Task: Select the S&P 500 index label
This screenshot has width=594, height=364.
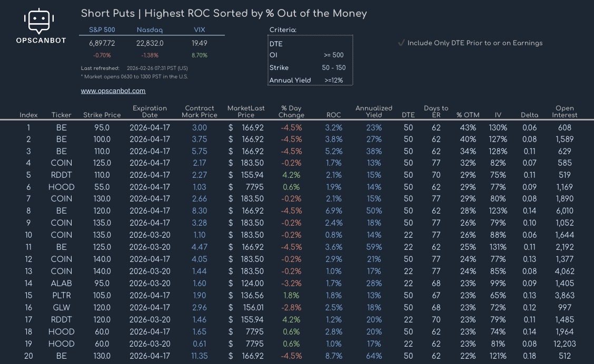Action: [102, 30]
